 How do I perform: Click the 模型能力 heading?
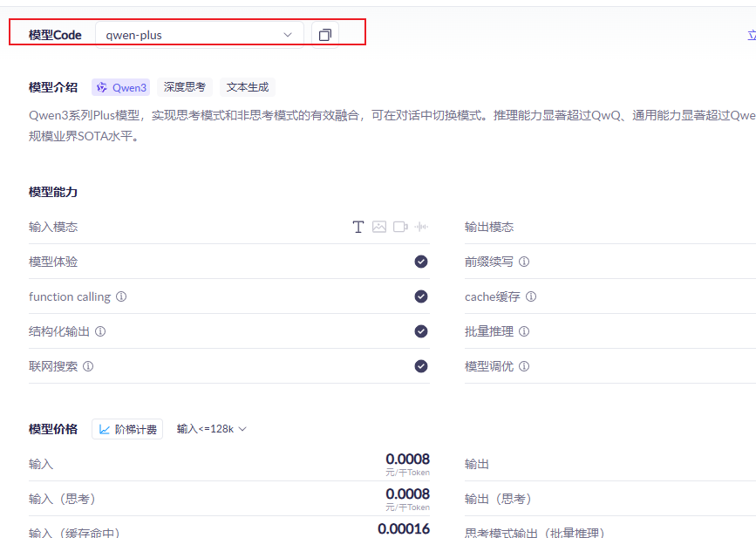point(53,192)
